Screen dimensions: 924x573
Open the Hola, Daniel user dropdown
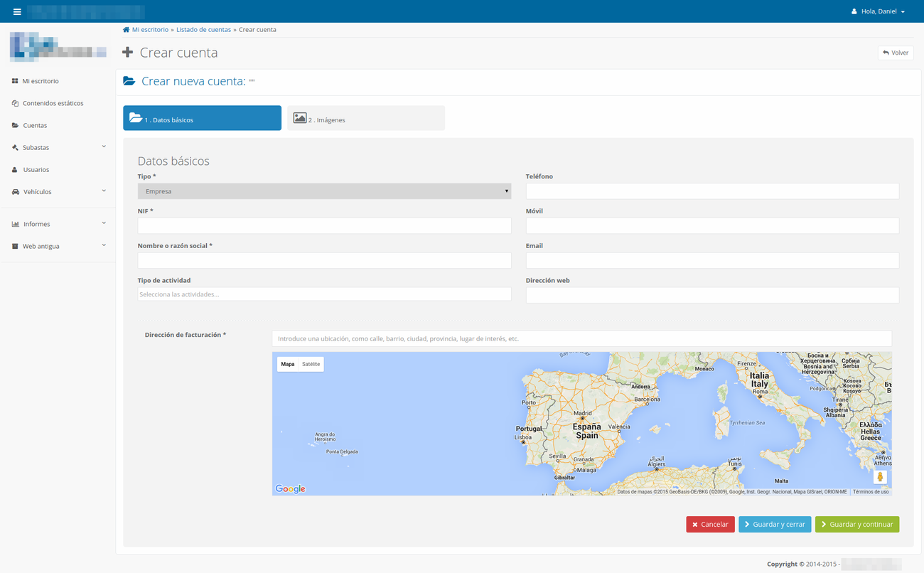879,11
